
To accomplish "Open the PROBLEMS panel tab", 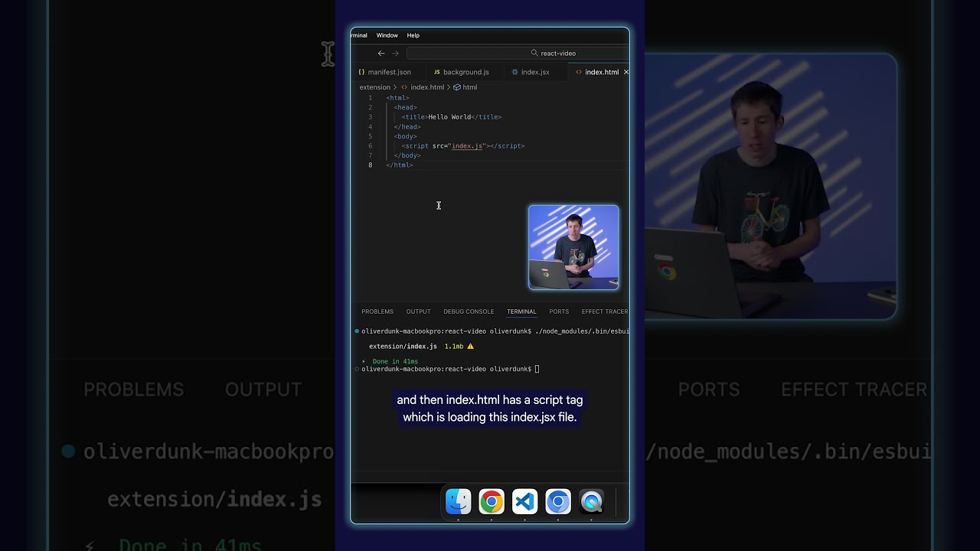I will 377,311.
